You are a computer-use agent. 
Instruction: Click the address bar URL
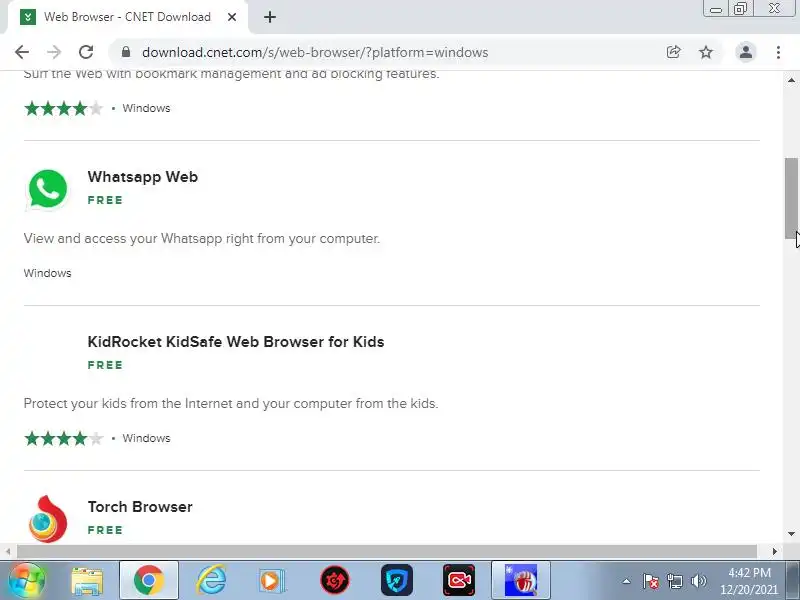tap(315, 53)
